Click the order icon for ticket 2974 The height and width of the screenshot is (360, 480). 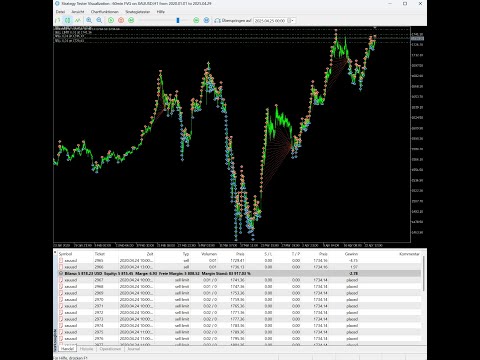coord(61,325)
